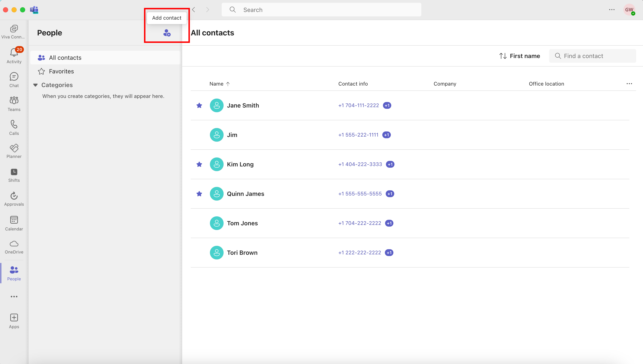Expand Jim's +1 contact badge

click(387, 135)
